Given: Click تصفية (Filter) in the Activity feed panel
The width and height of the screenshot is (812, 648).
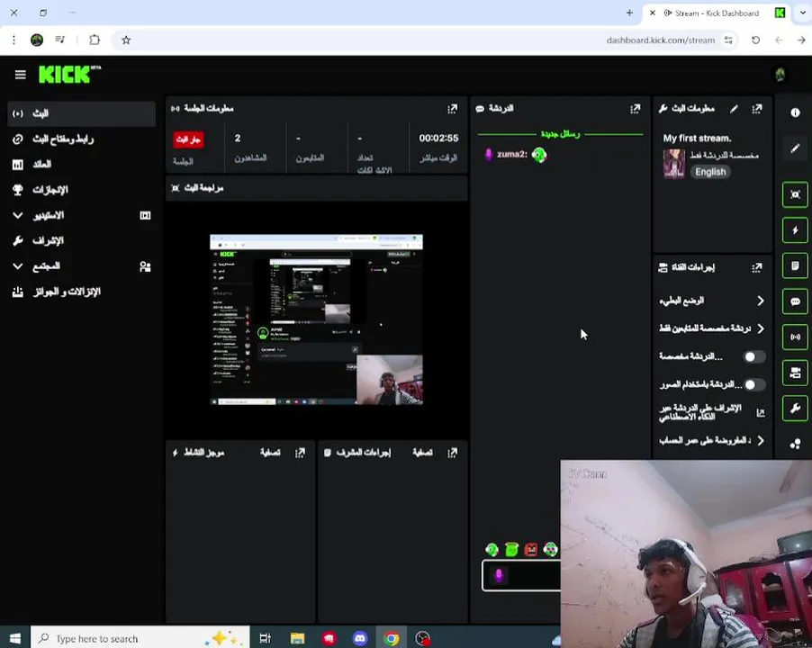Looking at the screenshot, I should pos(270,453).
